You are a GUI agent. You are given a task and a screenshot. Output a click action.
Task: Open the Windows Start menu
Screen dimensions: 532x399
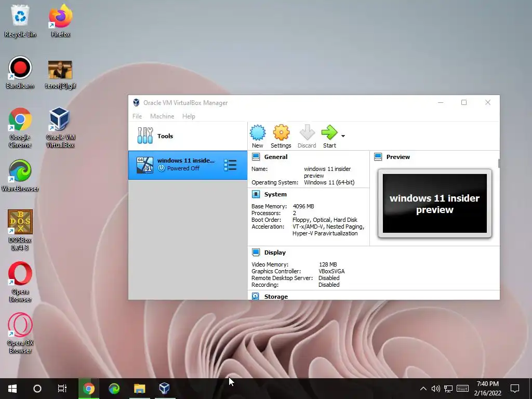(12, 389)
